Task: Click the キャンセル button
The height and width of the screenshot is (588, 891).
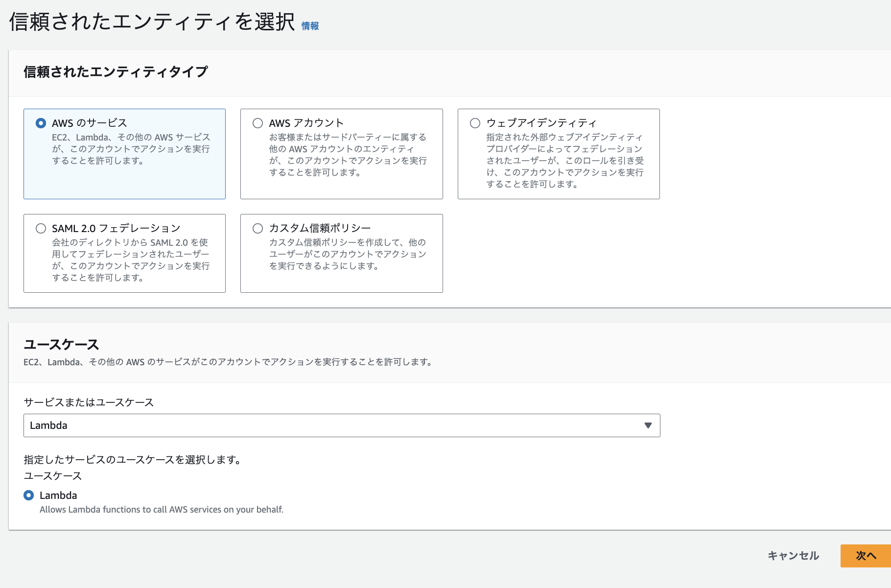Action: tap(793, 556)
